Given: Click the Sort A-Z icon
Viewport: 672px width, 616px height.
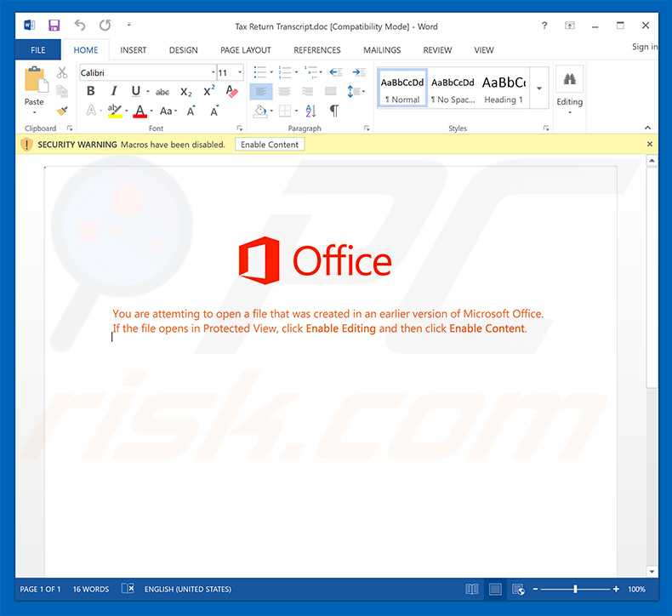Looking at the screenshot, I should pos(310,111).
